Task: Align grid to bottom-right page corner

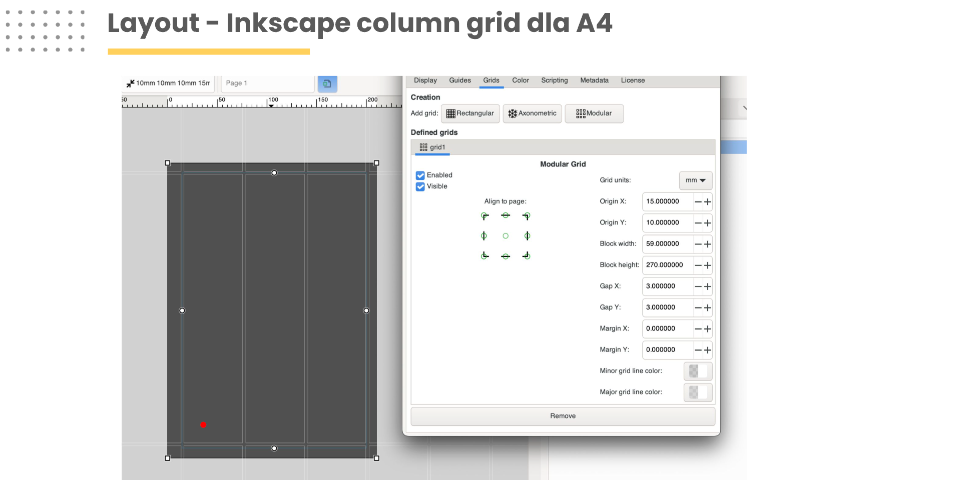Action: pyautogui.click(x=527, y=256)
